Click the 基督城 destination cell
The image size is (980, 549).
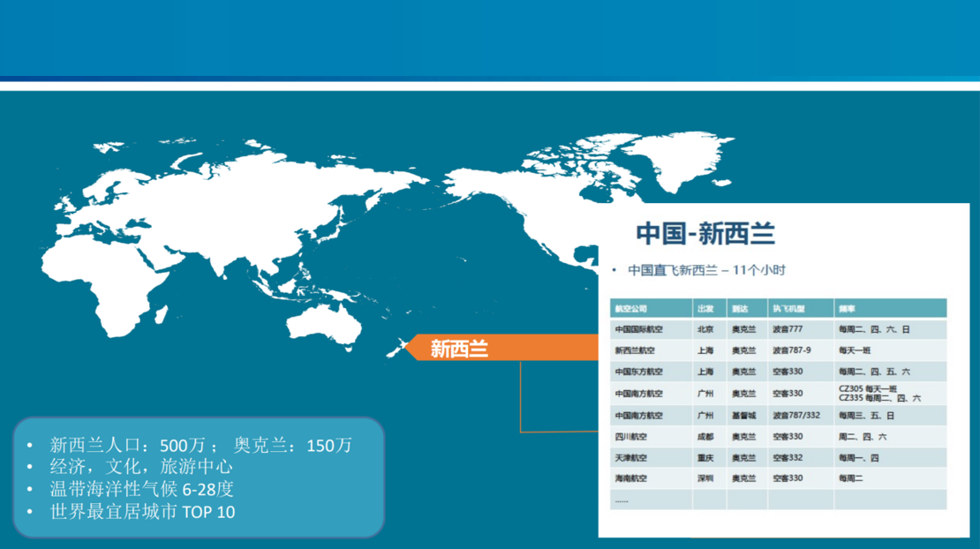(x=743, y=416)
